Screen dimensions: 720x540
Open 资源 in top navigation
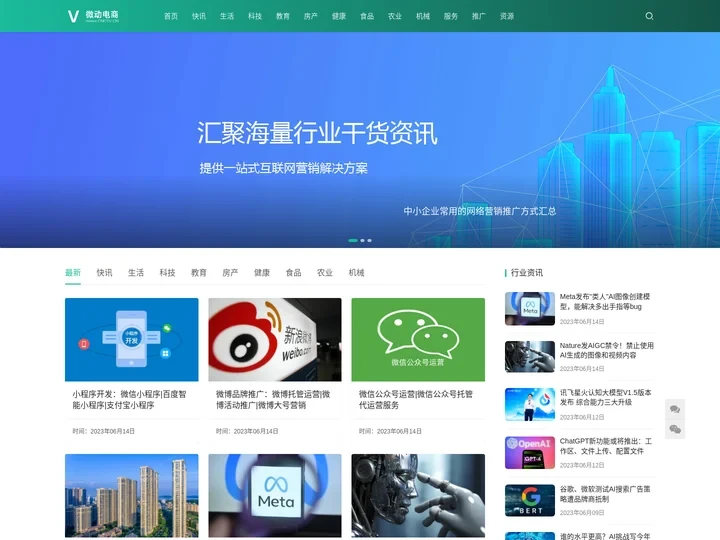pos(507,16)
